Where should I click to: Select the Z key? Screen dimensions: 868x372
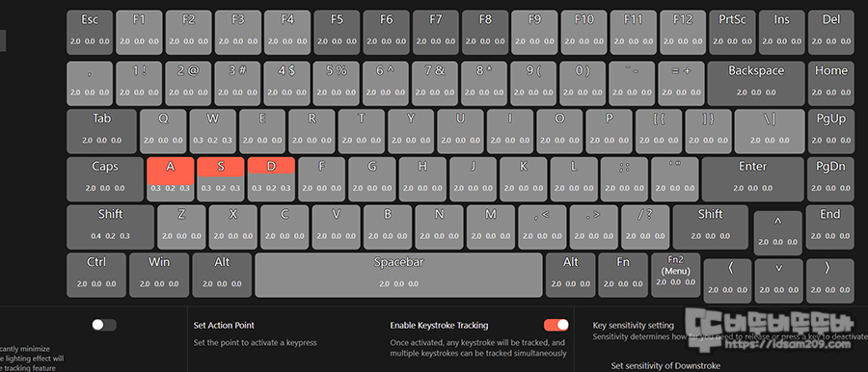[181, 227]
